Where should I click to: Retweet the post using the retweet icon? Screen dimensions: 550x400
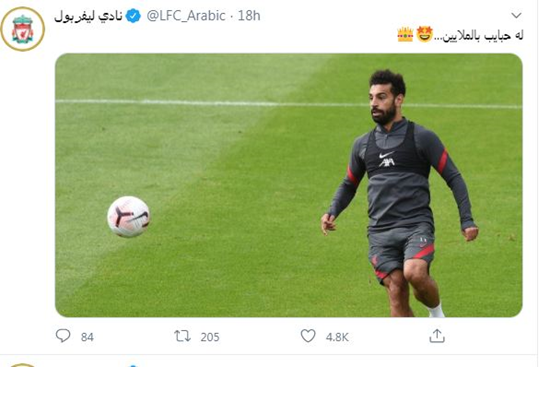pyautogui.click(x=183, y=336)
